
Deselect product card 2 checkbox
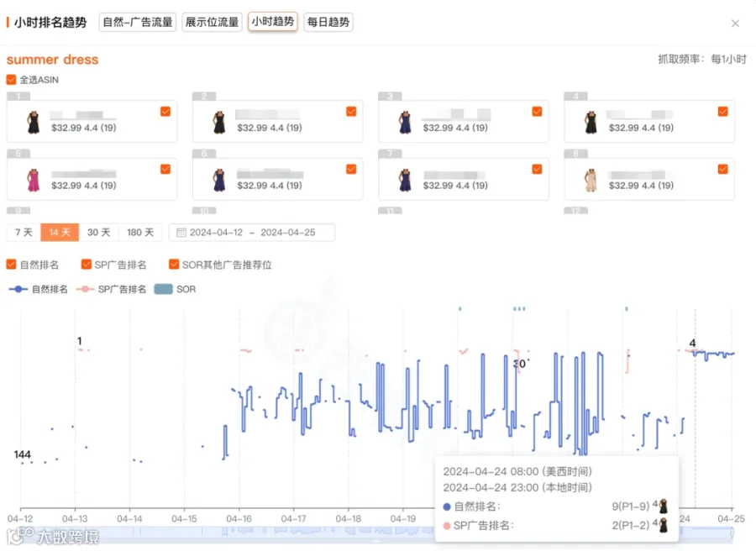(x=351, y=112)
